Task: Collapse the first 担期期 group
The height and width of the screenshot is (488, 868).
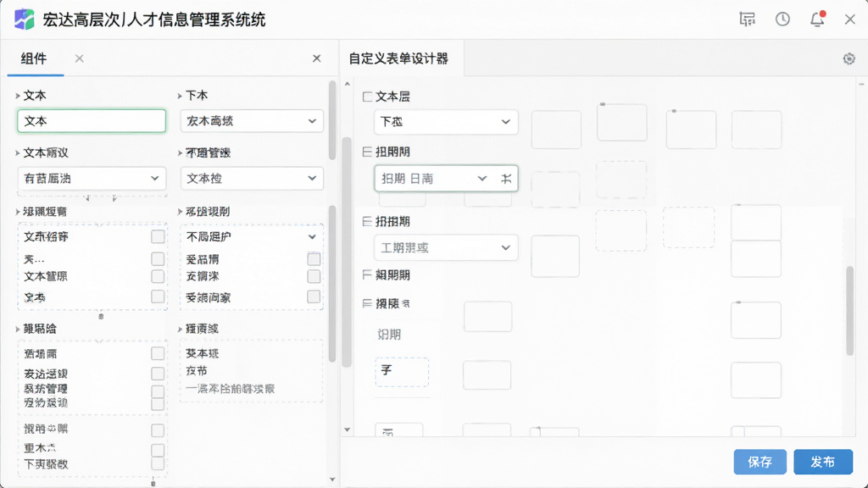Action: pyautogui.click(x=367, y=152)
